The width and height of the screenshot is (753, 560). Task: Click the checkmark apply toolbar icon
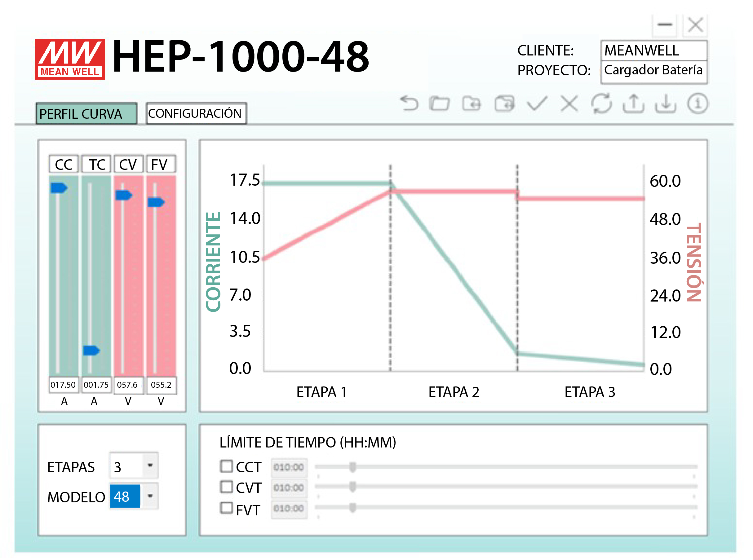coord(537,104)
